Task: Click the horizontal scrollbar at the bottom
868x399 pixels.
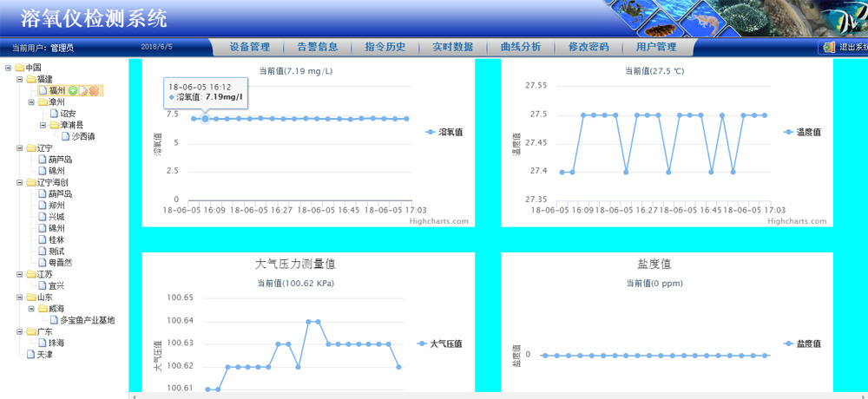Action: click(x=495, y=396)
